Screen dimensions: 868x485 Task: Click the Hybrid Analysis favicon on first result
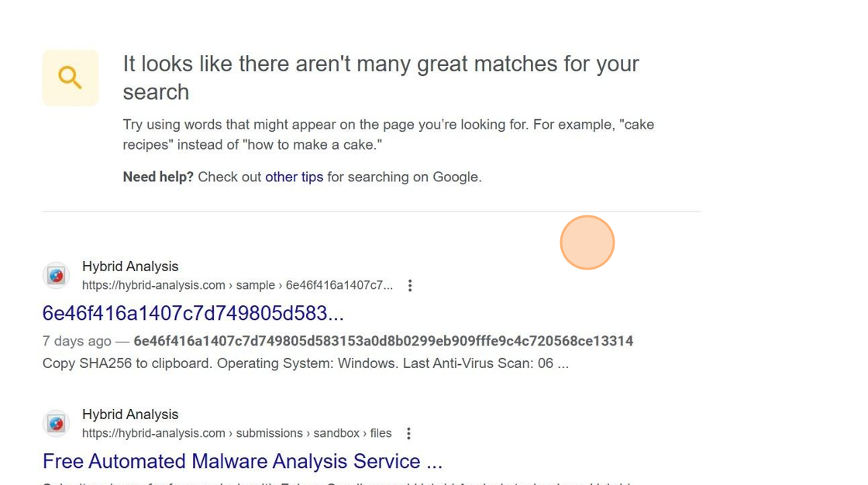56,275
